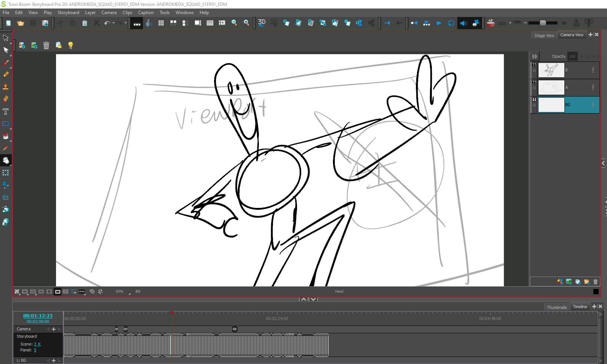Switch to the Stage View tab
607x364 pixels.
point(544,36)
